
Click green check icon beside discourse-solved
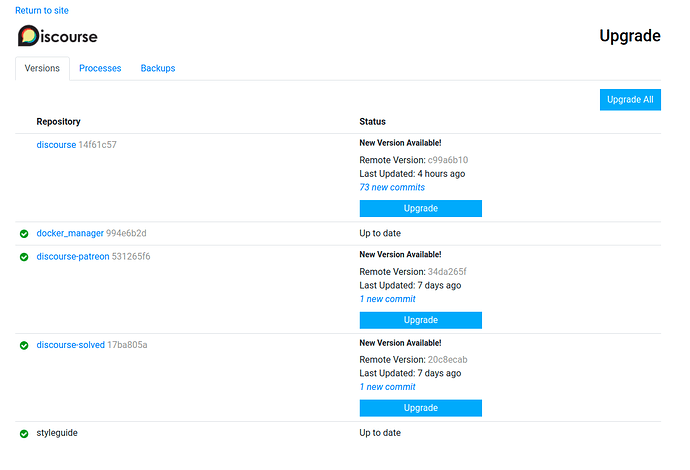click(24, 345)
